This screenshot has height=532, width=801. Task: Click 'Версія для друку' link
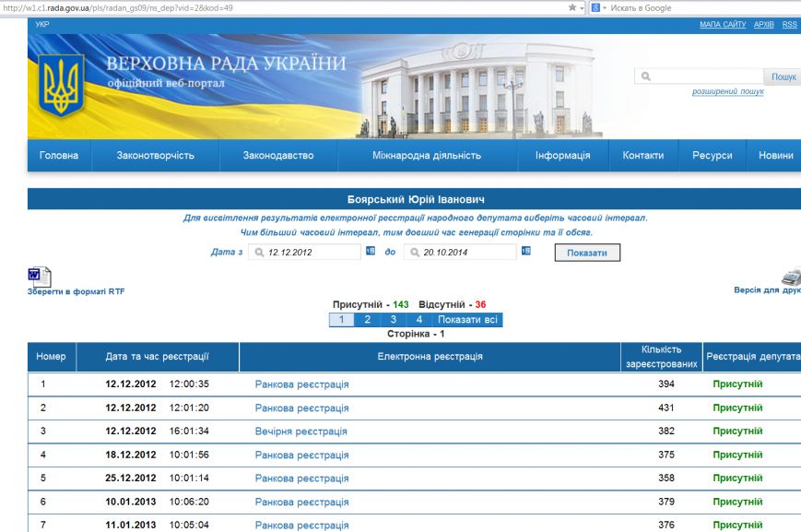(x=767, y=290)
